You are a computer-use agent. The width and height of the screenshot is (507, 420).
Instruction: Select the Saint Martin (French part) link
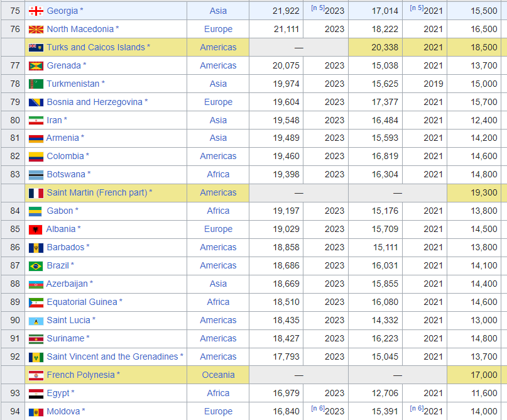97,192
